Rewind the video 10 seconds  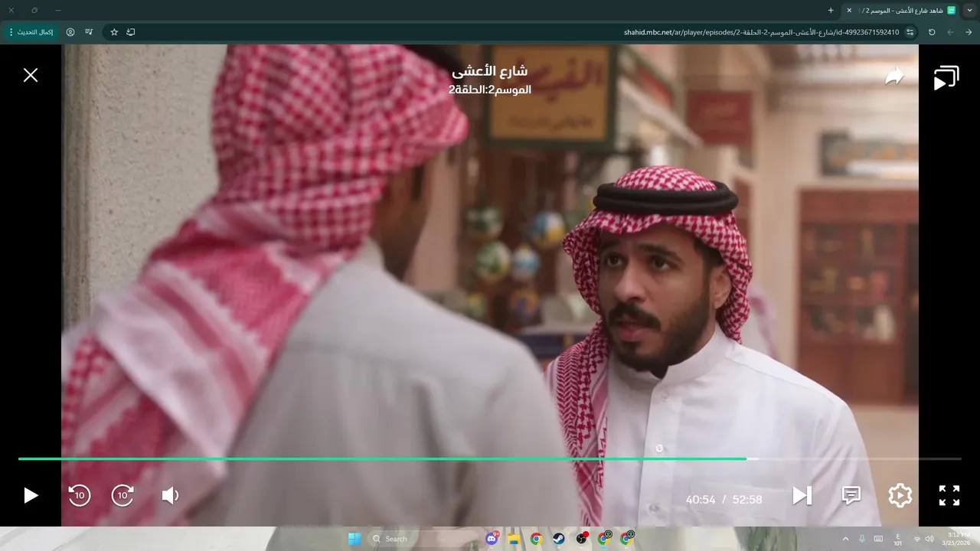[80, 496]
